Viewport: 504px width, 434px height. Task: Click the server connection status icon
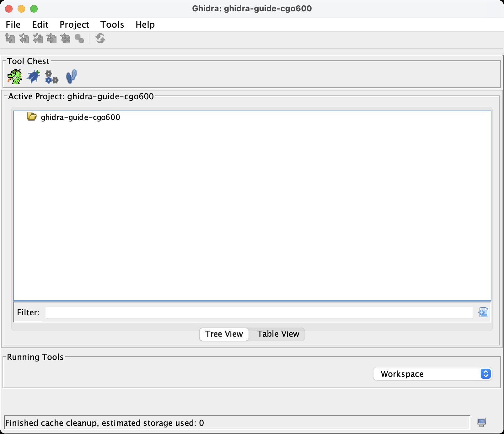[481, 422]
